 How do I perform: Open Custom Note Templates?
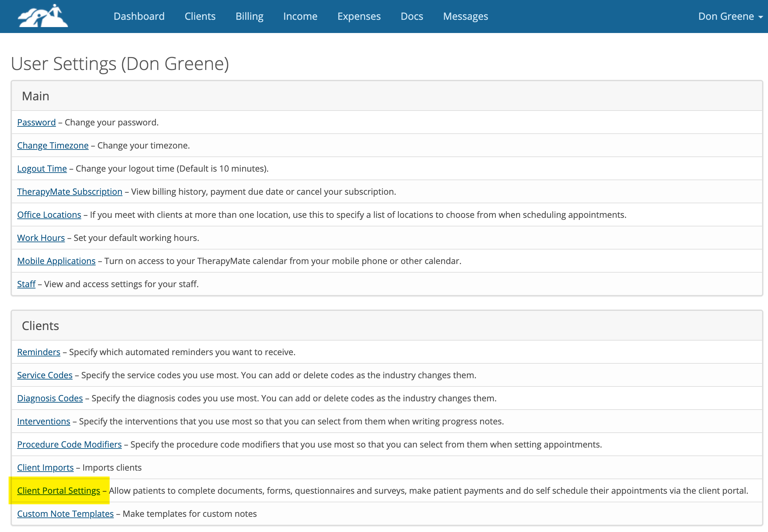click(x=65, y=513)
